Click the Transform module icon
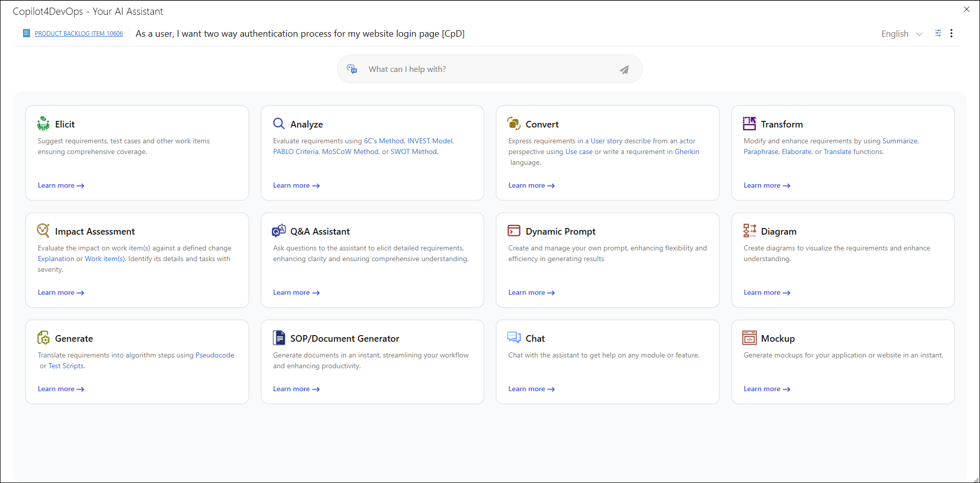The height and width of the screenshot is (483, 980). point(749,124)
